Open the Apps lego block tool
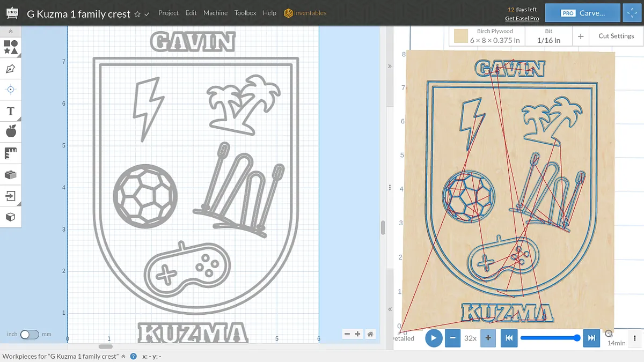The image size is (644, 362). (x=11, y=174)
